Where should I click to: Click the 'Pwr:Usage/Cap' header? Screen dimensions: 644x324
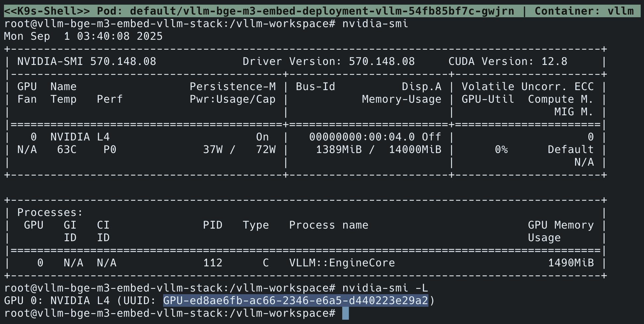tap(232, 99)
